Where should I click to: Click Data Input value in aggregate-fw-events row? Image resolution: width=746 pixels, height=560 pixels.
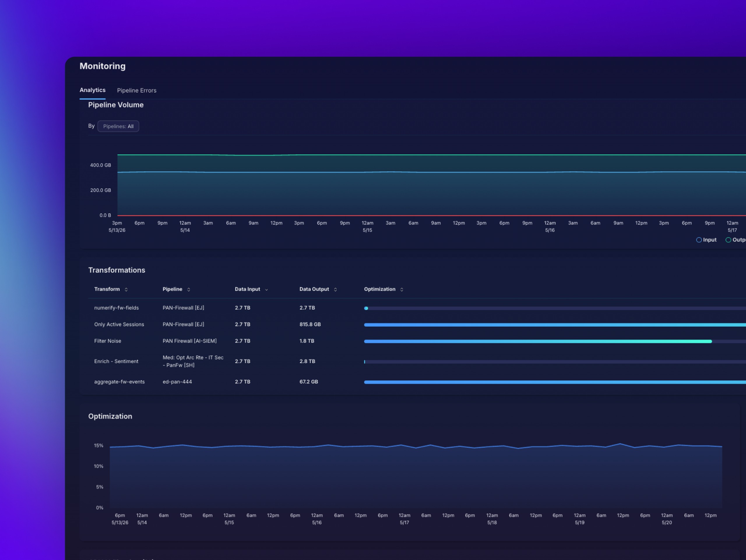(242, 382)
